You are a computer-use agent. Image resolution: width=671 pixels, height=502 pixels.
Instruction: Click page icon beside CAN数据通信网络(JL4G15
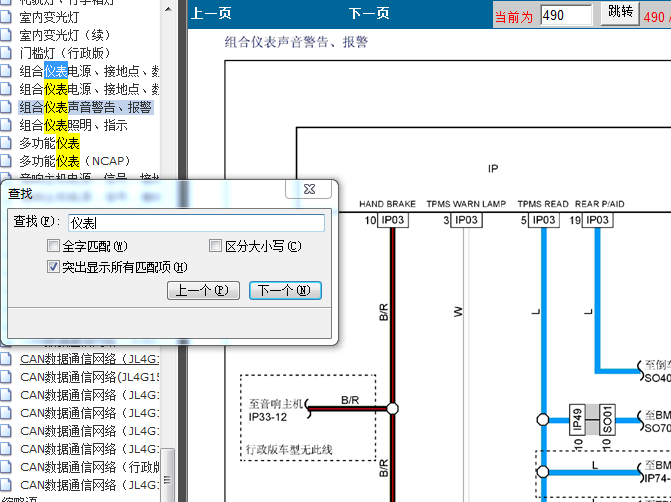pyautogui.click(x=6, y=377)
